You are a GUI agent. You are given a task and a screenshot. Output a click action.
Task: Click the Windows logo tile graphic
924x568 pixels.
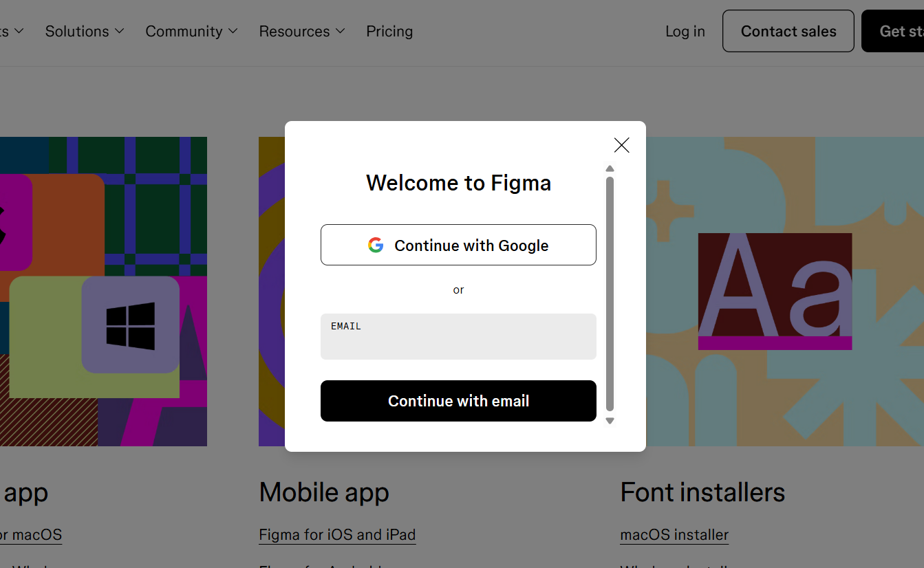tap(131, 323)
